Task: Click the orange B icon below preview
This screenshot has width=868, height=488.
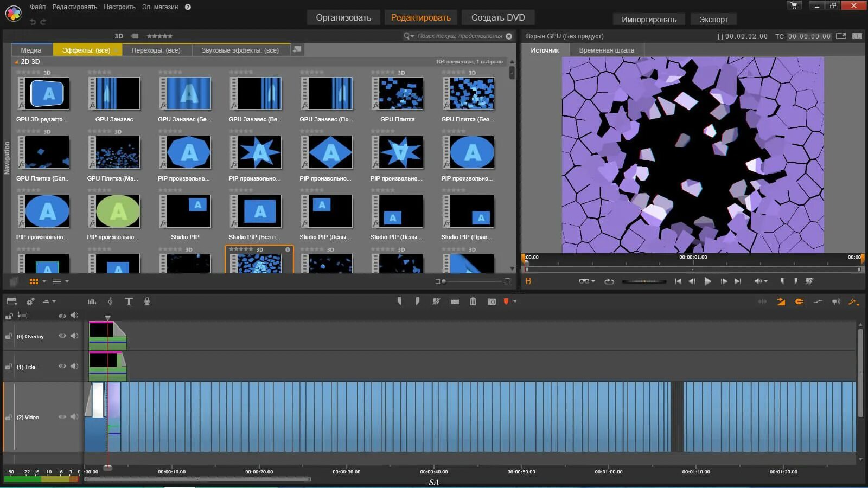Action: (x=528, y=281)
